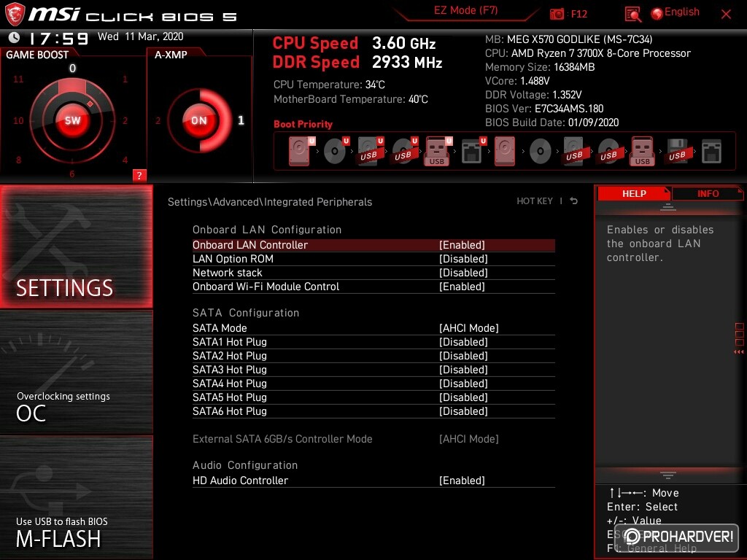
Task: Click the BIOS Ver E7C34AMS.180 text
Action: click(x=544, y=109)
